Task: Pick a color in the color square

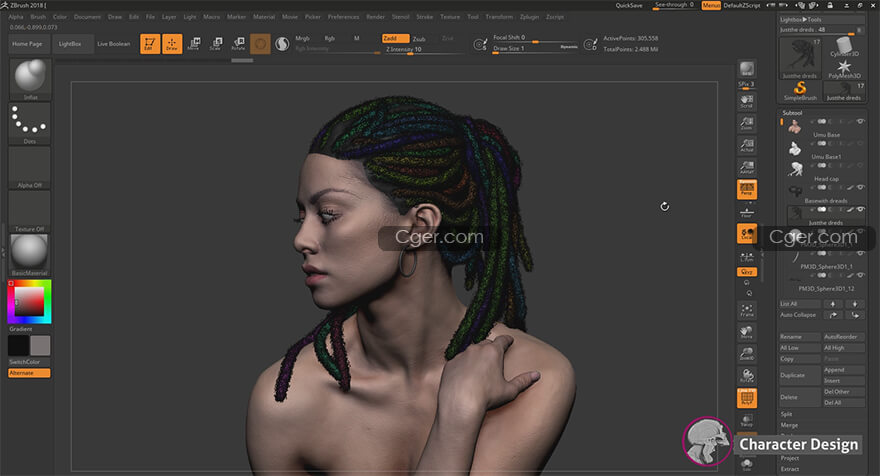Action: click(x=29, y=301)
